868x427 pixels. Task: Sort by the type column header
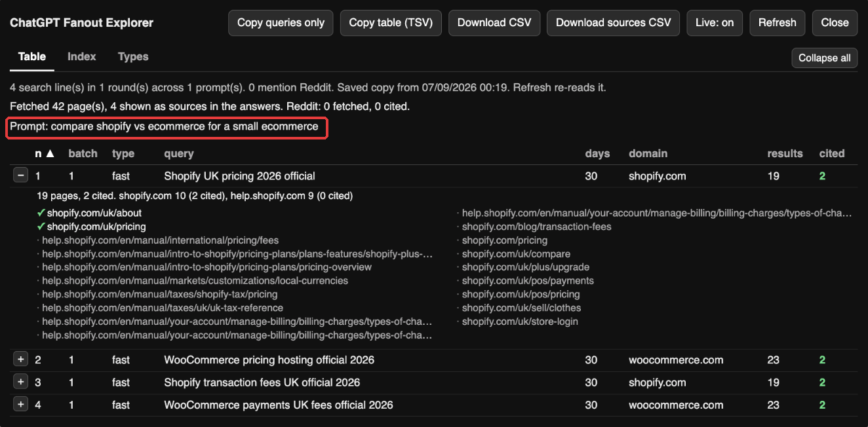(x=123, y=153)
